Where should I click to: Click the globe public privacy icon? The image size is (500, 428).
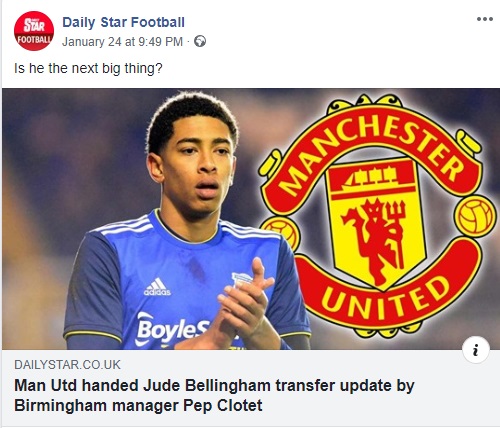pos(200,41)
